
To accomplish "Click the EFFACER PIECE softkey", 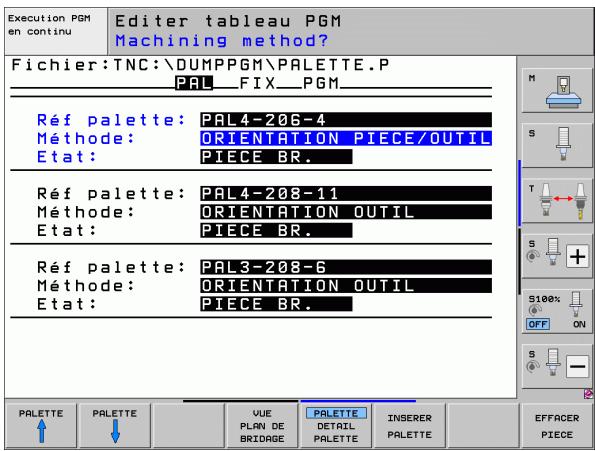I will pyautogui.click(x=557, y=426).
